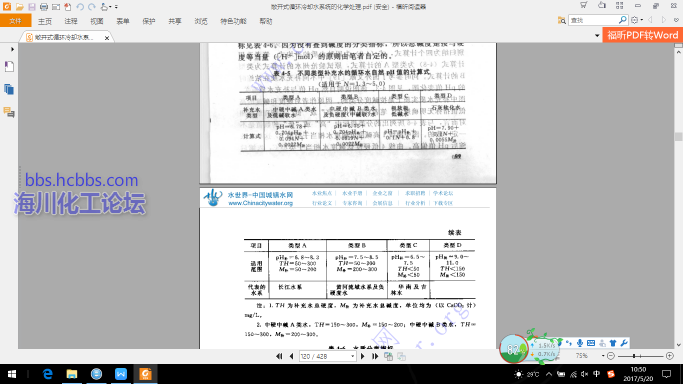
Task: Open the 文件 menu
Action: tap(16, 21)
